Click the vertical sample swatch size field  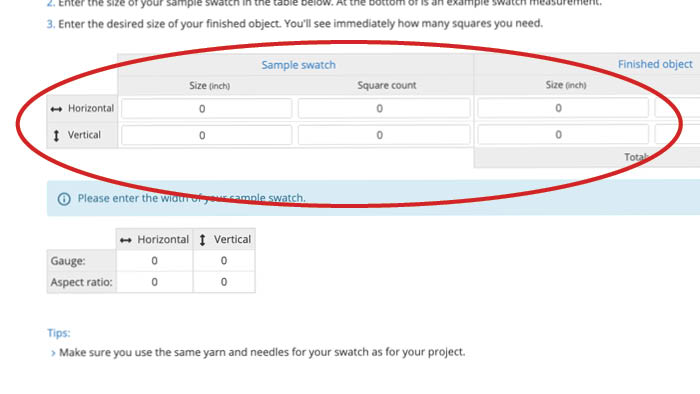[x=206, y=135]
